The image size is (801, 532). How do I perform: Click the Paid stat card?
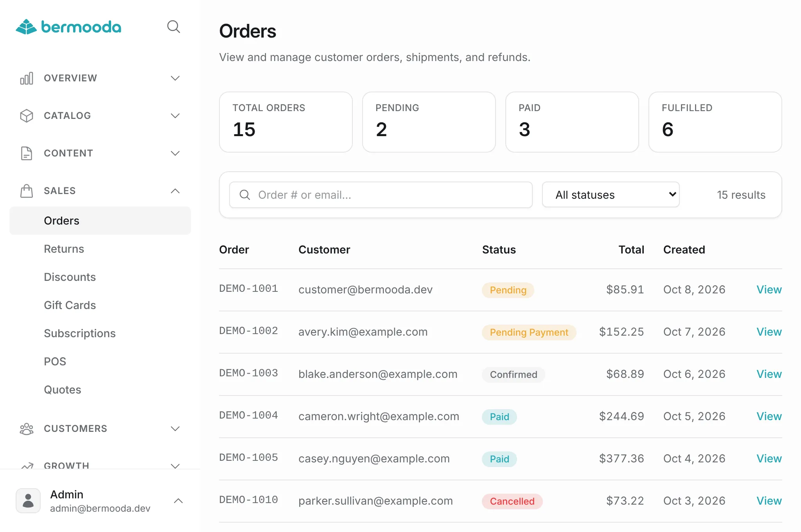(x=572, y=122)
